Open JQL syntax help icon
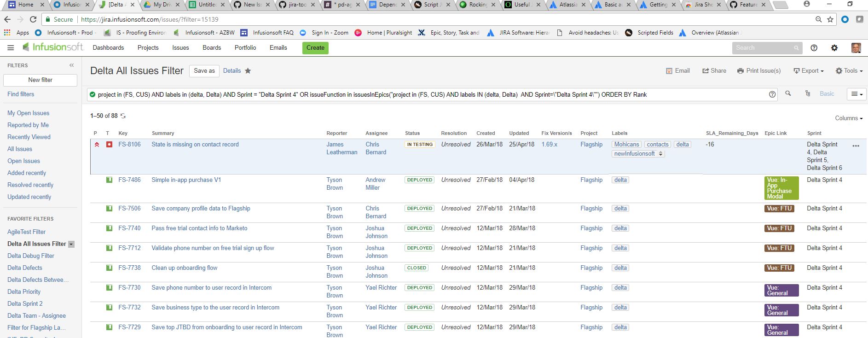This screenshot has width=868, height=338. [772, 94]
